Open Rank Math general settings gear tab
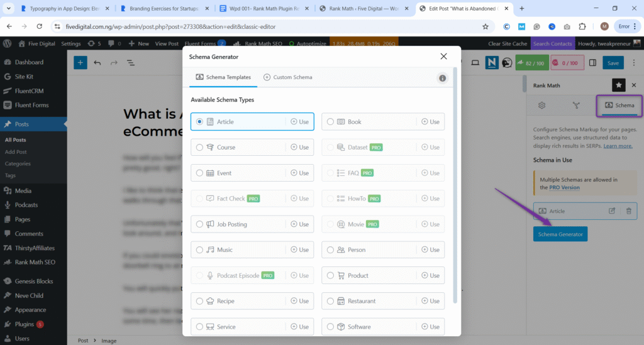This screenshot has height=345, width=644. pyautogui.click(x=541, y=106)
